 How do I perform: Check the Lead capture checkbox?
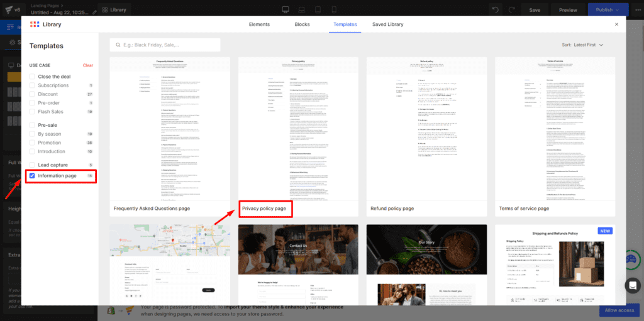click(32, 165)
